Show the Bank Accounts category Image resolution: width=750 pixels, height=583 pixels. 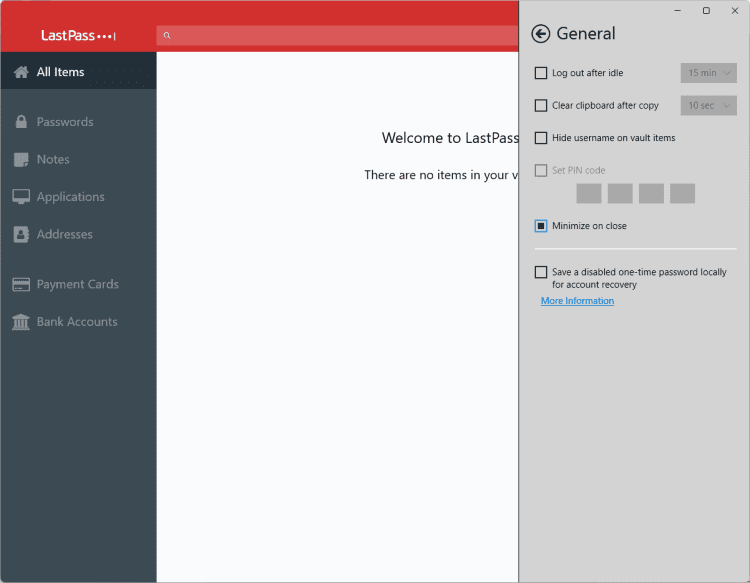tap(78, 322)
